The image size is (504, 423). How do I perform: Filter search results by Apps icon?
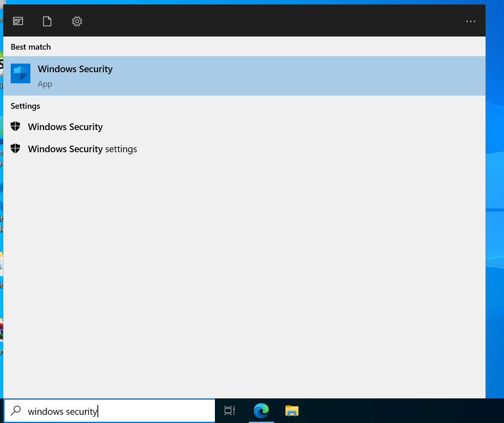point(18,21)
